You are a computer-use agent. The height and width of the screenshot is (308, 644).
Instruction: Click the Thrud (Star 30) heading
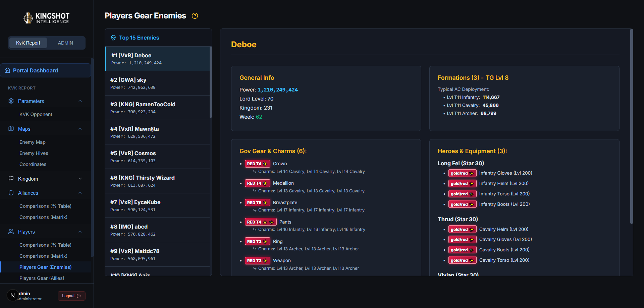(x=458, y=219)
